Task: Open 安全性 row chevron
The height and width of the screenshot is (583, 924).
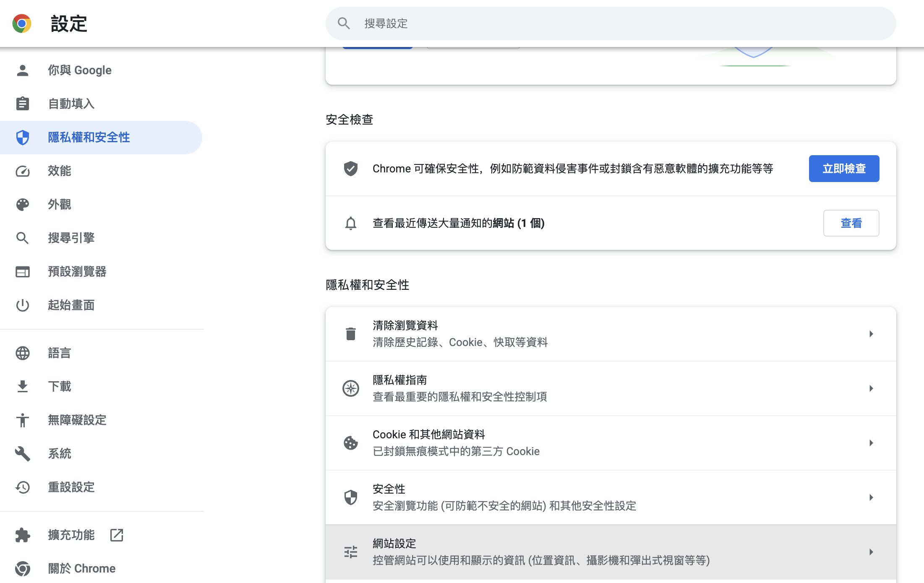Action: [x=871, y=497]
